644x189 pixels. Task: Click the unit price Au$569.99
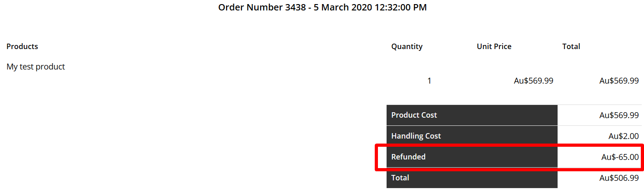[533, 81]
